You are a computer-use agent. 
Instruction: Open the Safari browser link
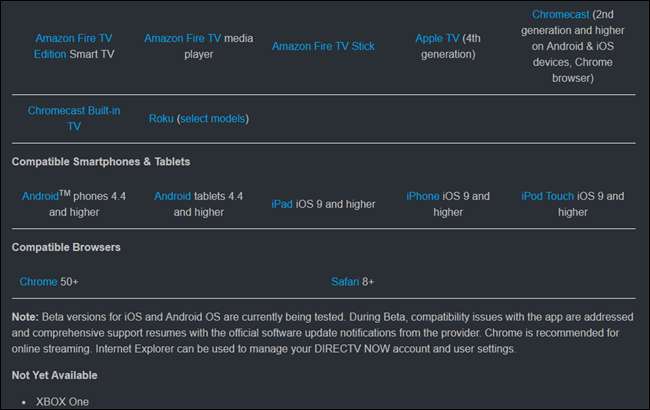click(347, 282)
